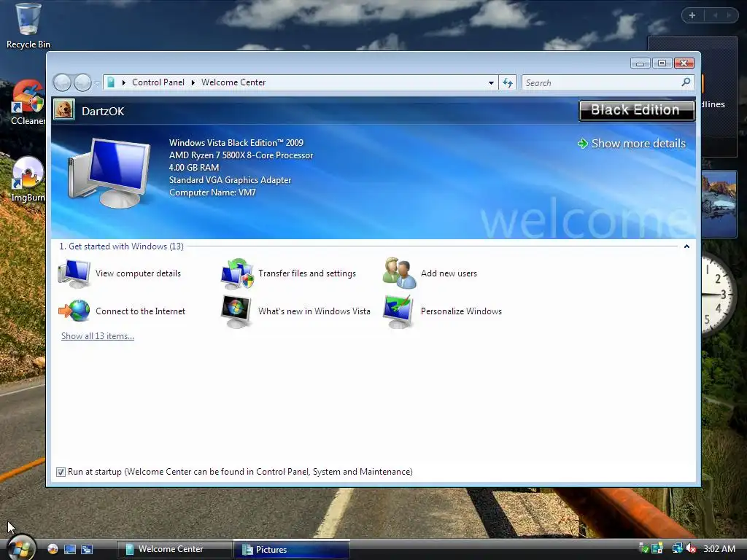Click the sidebar Add Gadgets plus button

pos(692,15)
